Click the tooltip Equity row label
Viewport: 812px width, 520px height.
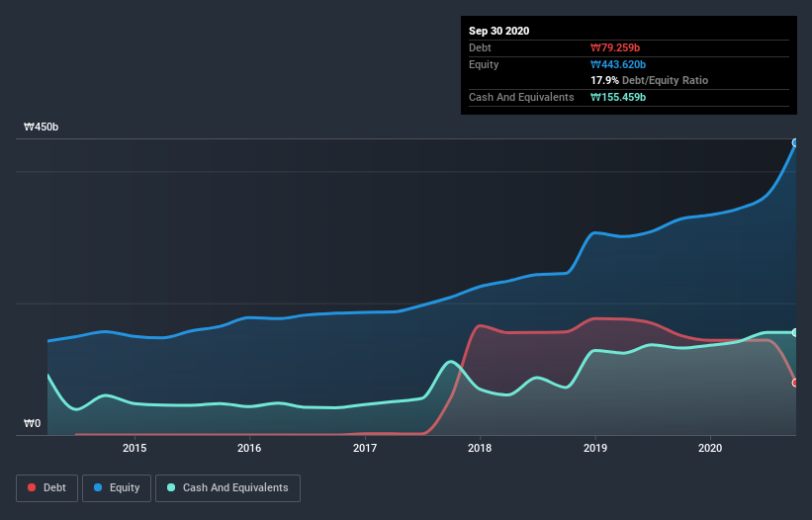pos(484,64)
